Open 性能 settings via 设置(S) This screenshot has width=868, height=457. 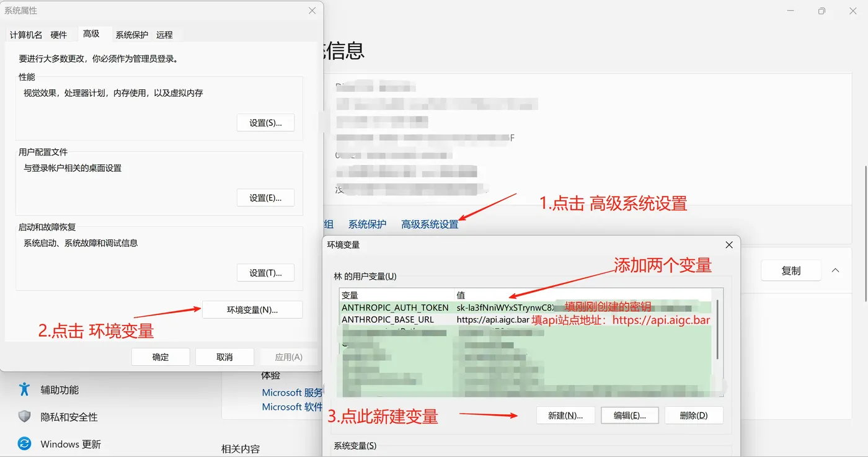pos(265,122)
